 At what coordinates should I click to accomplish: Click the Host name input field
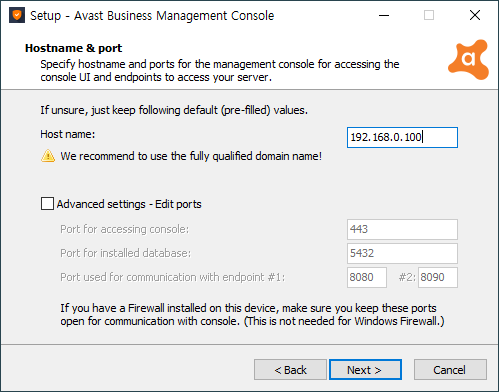coord(402,137)
